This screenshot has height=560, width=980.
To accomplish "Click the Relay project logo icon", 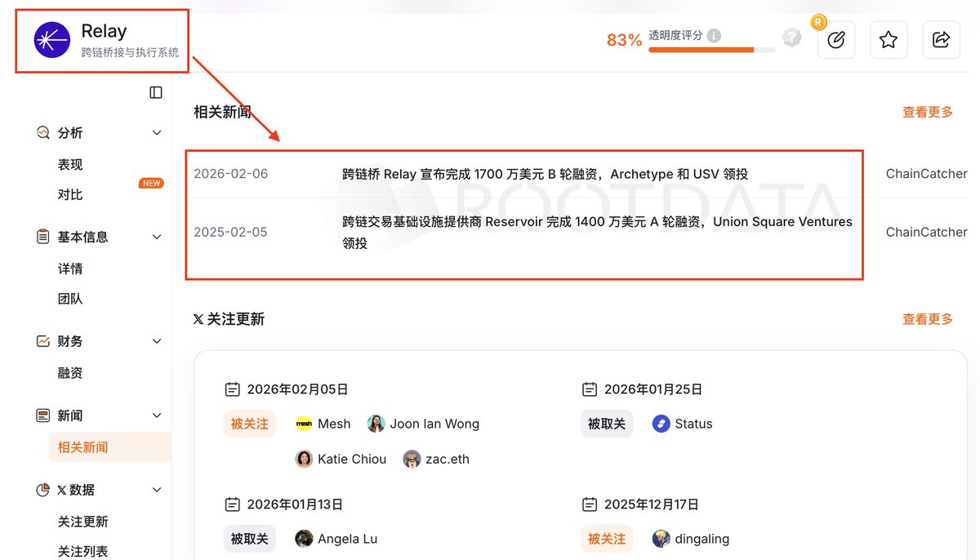I will [51, 39].
